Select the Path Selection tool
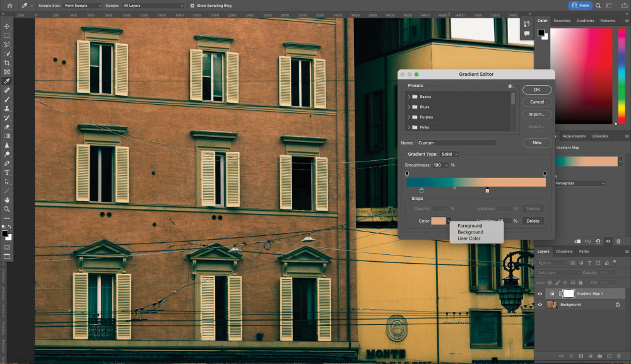 click(x=7, y=182)
